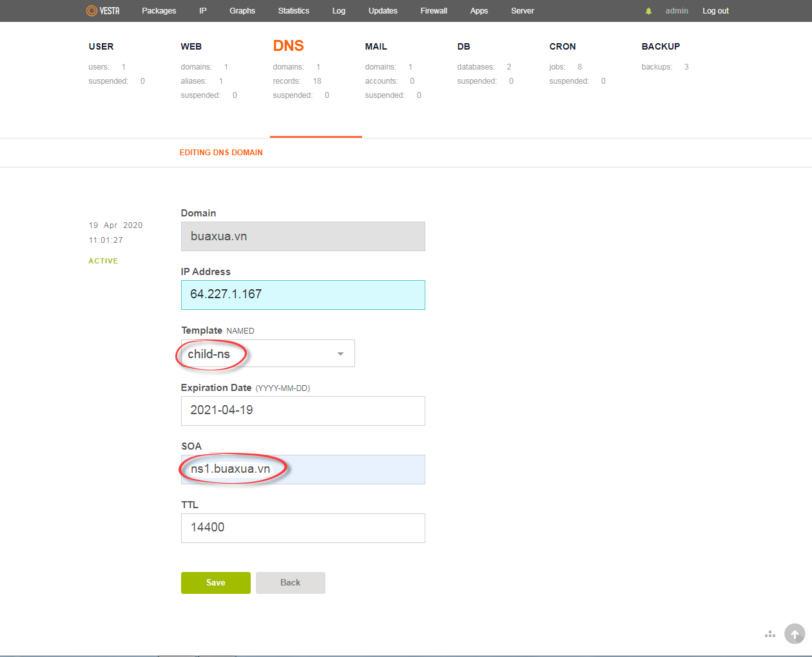The image size is (812, 657).
Task: Click EDITING DNS DOMAIN heading text
Action: (x=221, y=153)
